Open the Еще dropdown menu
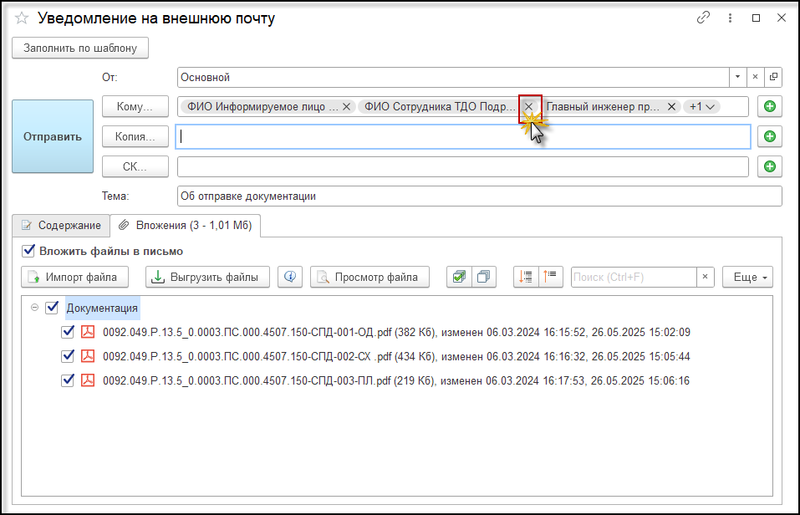This screenshot has width=800, height=515. click(x=751, y=277)
